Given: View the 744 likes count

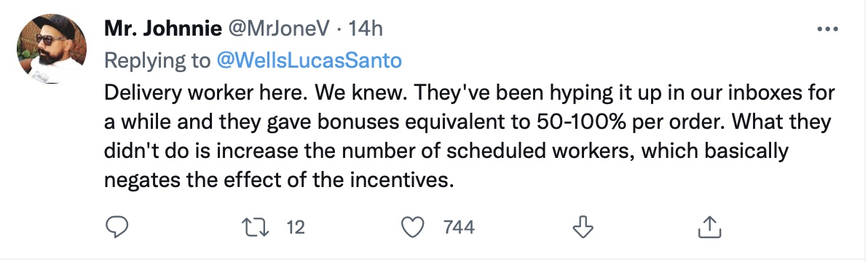Looking at the screenshot, I should [x=459, y=226].
